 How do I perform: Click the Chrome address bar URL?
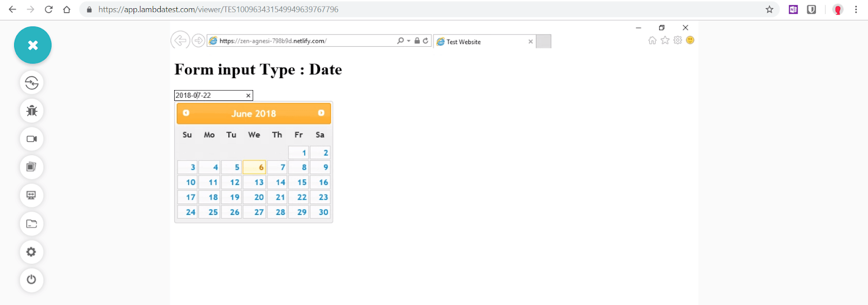coord(218,9)
